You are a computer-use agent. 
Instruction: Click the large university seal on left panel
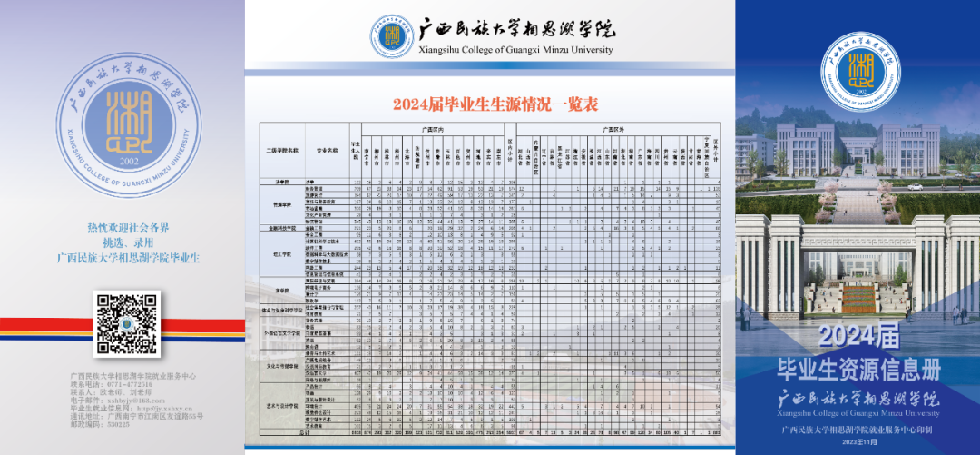(129, 126)
